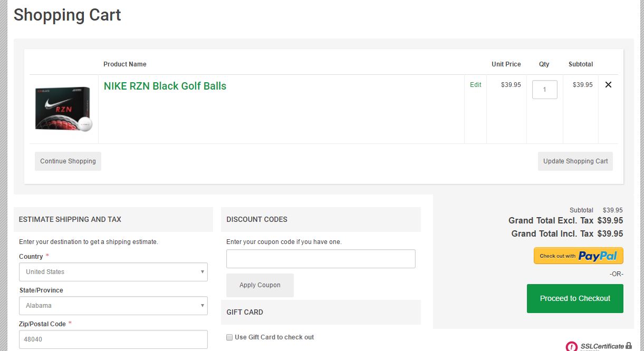Click the Zip/Postal Code field

[113, 339]
